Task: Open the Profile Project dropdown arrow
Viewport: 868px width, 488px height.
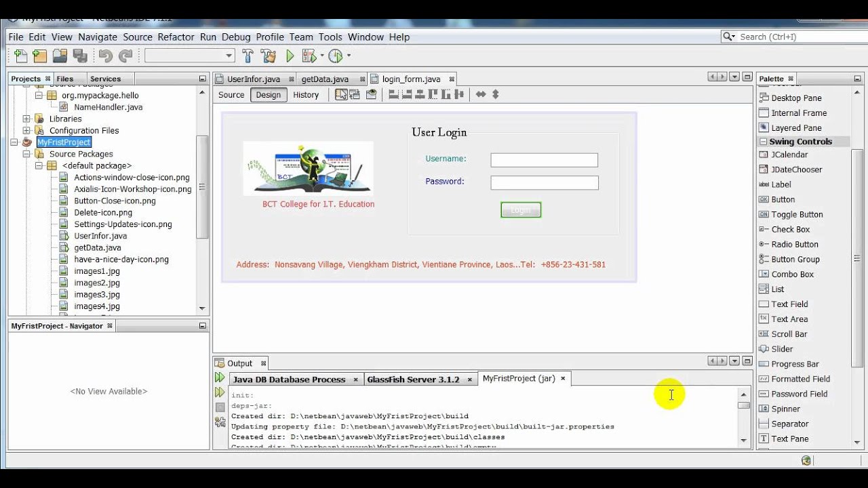Action: pyautogui.click(x=349, y=56)
